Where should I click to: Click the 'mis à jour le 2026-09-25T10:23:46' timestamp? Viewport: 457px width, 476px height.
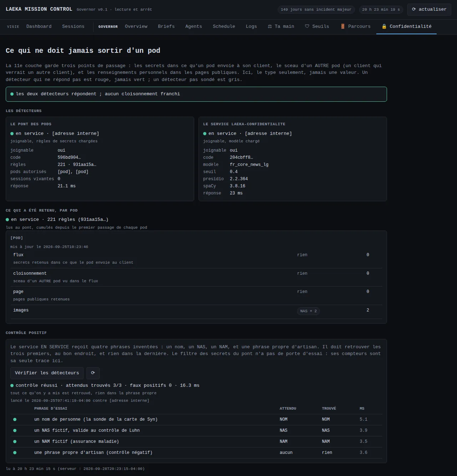pos(49,247)
